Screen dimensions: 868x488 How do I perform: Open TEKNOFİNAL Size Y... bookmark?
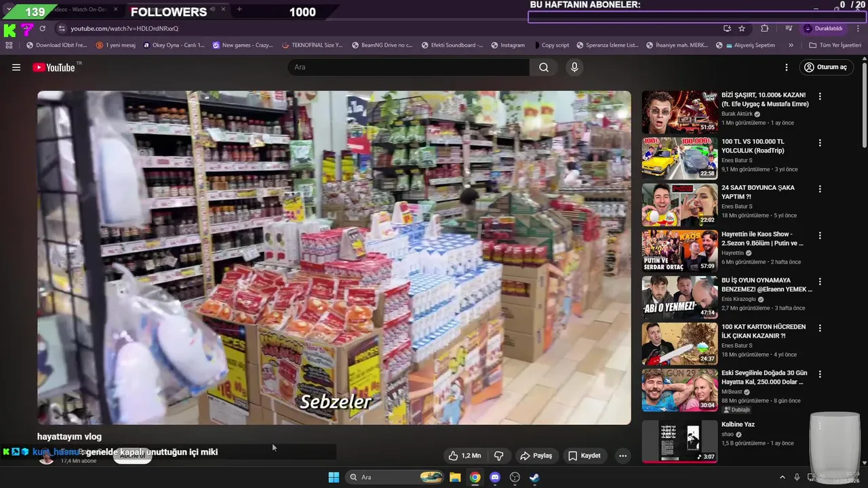tap(312, 45)
